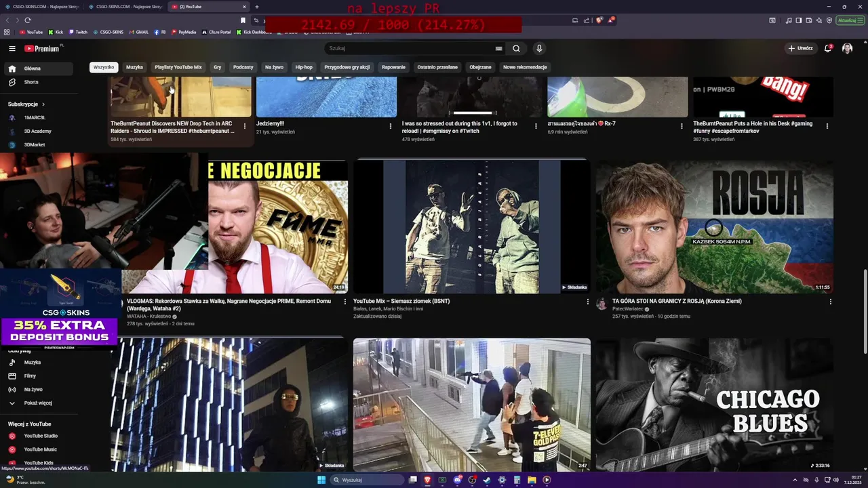This screenshot has height=488, width=868.
Task: Select the Playlisty YouTube Mix chip
Action: [178, 67]
